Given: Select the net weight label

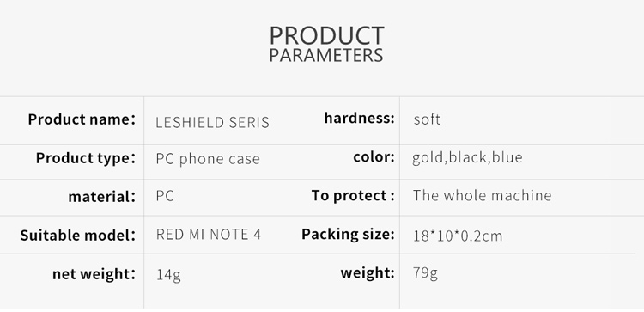Looking at the screenshot, I should pos(94,274).
